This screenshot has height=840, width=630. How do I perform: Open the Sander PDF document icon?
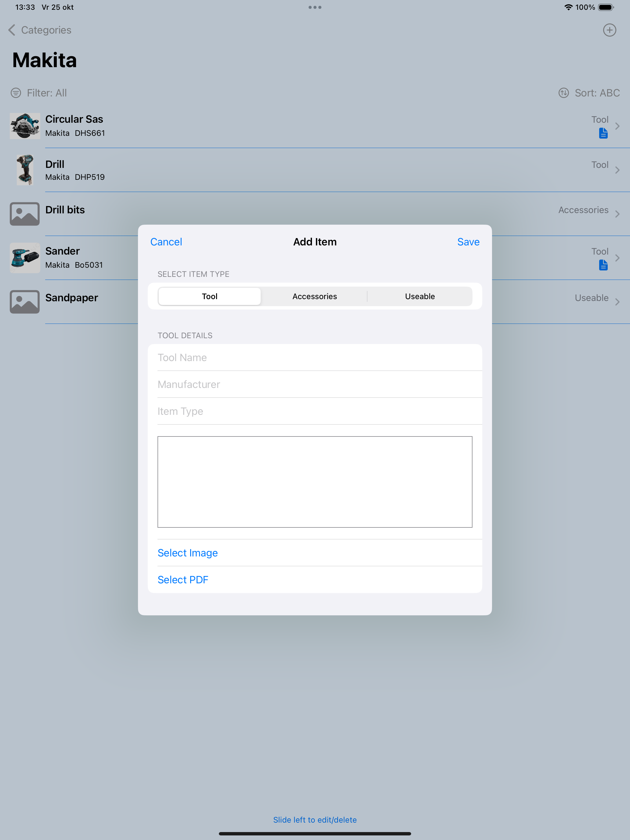(603, 265)
